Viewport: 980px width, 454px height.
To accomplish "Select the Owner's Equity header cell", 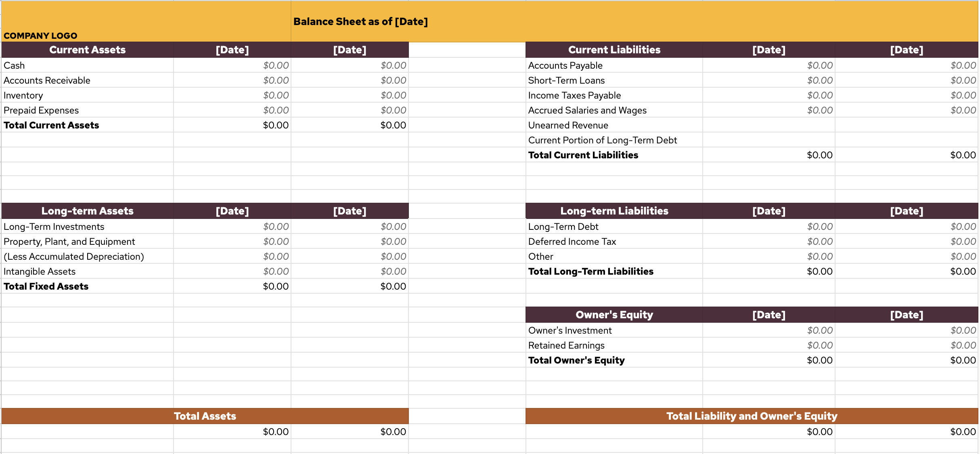I will click(x=614, y=315).
